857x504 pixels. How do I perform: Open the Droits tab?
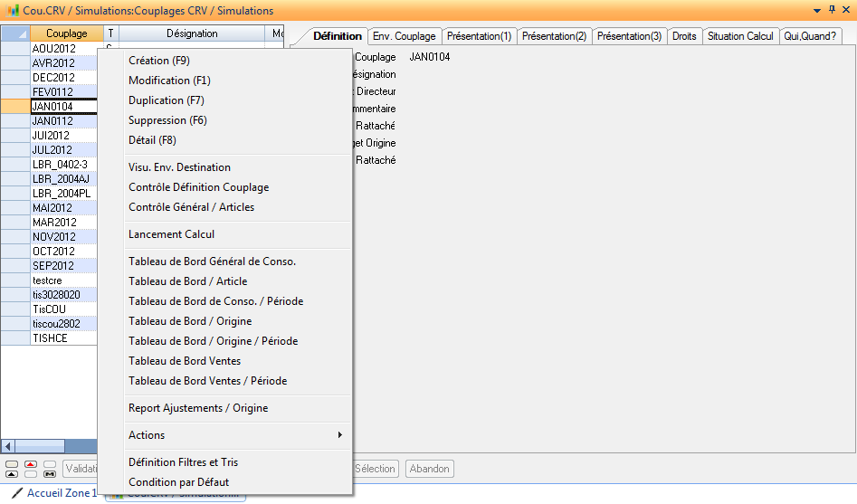click(684, 36)
